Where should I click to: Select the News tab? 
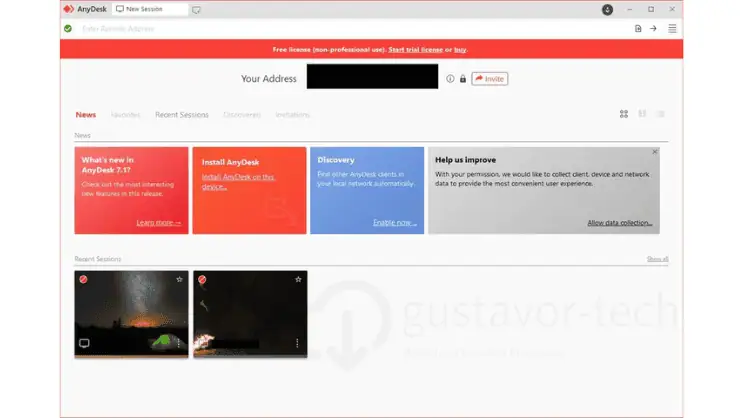pyautogui.click(x=86, y=115)
